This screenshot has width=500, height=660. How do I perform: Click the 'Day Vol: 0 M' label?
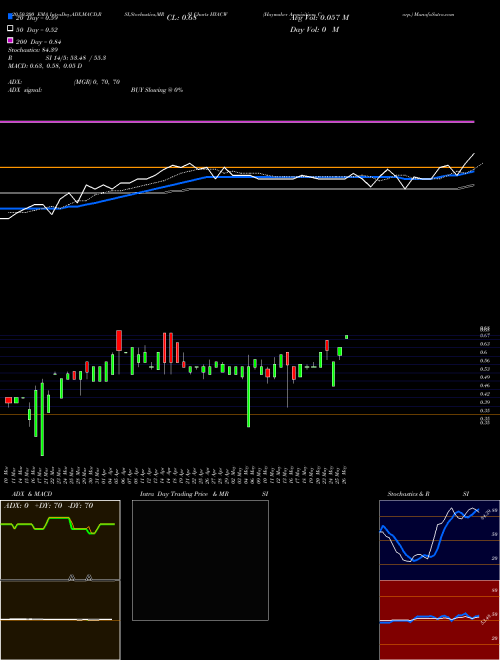point(314,30)
